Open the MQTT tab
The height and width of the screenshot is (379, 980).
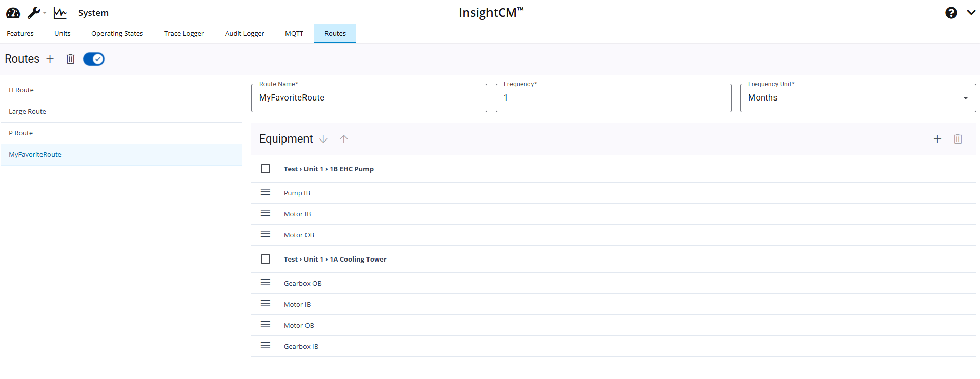(294, 33)
